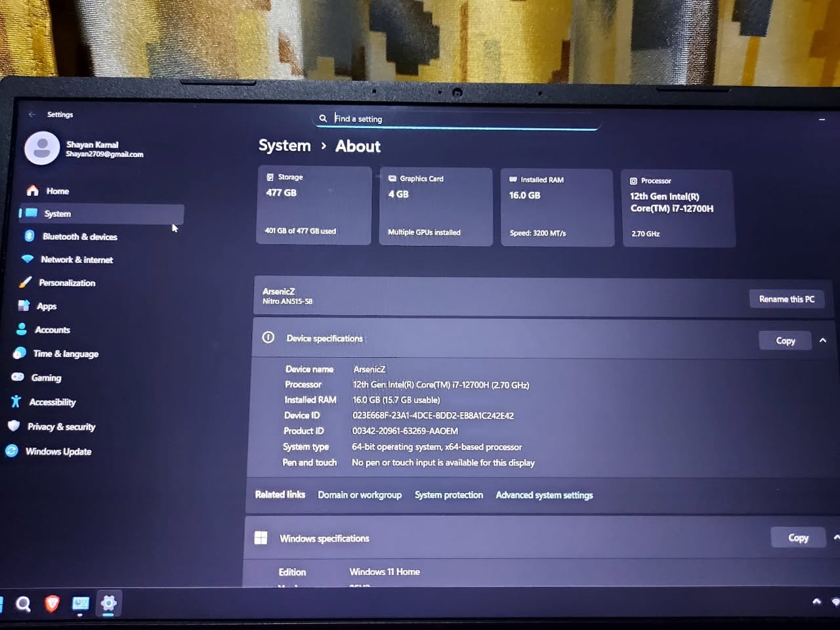The width and height of the screenshot is (840, 630).
Task: Click the Privacy shield icon
Action: [x=14, y=426]
